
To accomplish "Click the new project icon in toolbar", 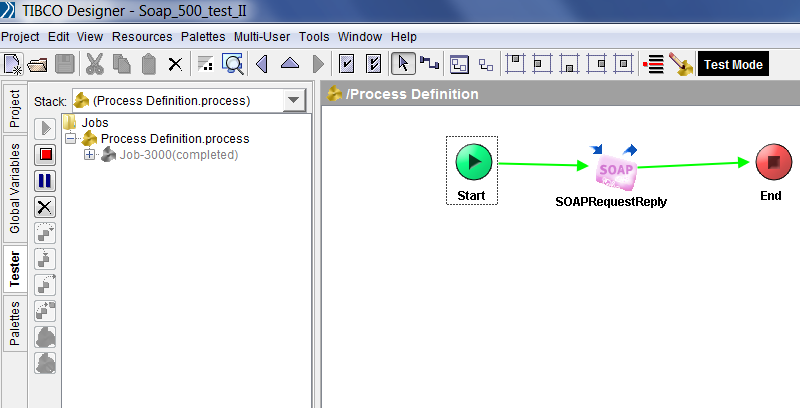I will click(13, 65).
